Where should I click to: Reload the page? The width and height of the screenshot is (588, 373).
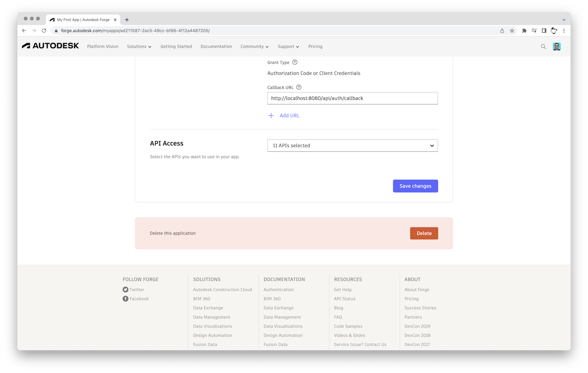[x=44, y=31]
